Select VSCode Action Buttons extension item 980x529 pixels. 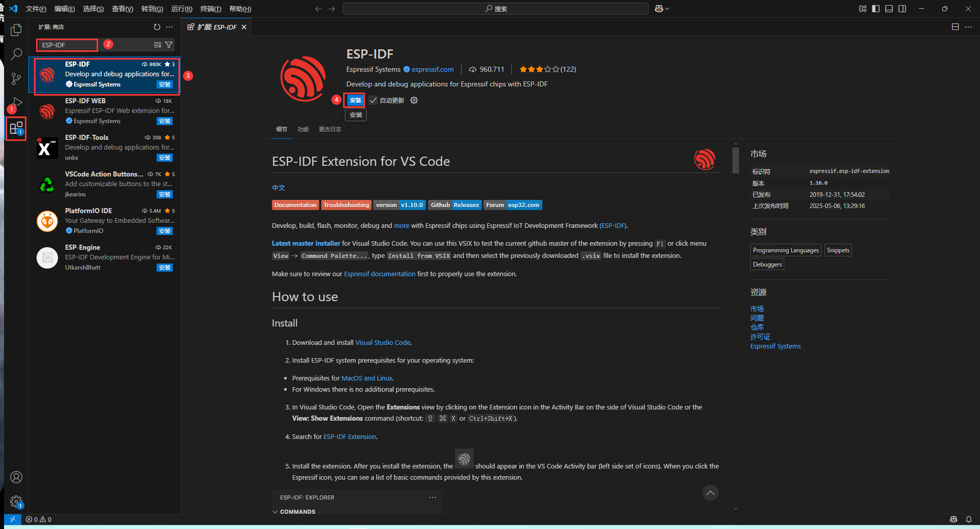[x=105, y=184]
